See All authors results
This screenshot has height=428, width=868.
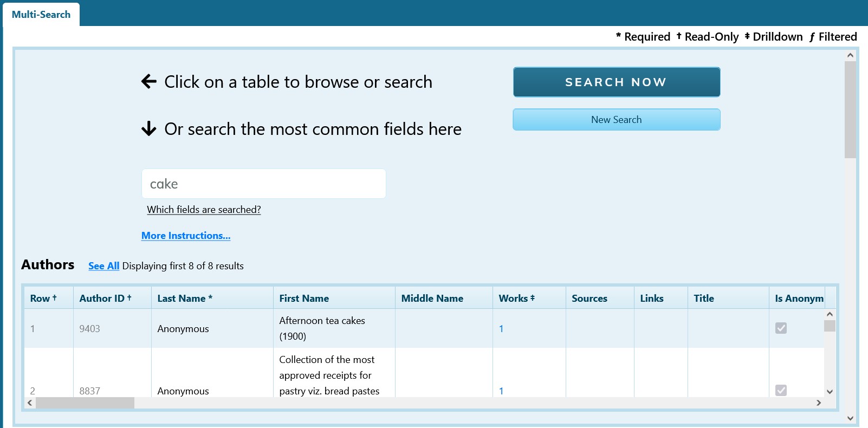click(103, 266)
